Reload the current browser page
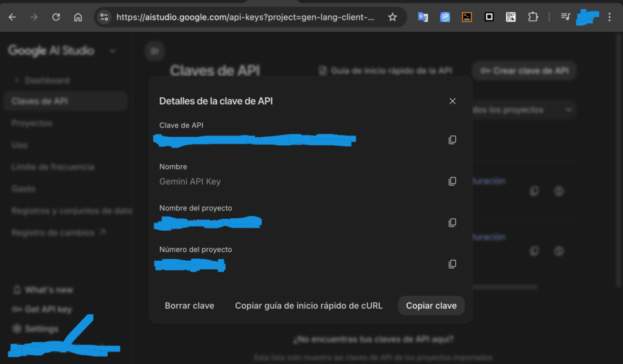This screenshot has height=364, width=623. coord(56,17)
